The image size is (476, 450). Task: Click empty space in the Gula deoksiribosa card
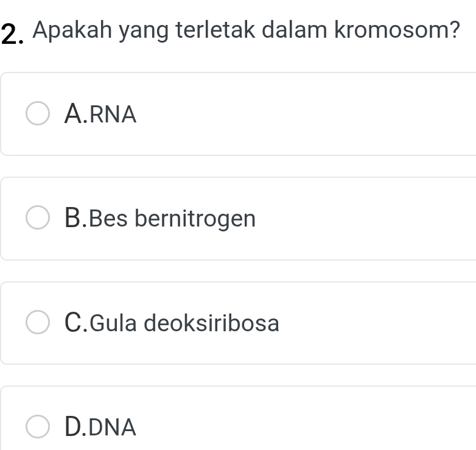pyautogui.click(x=377, y=323)
